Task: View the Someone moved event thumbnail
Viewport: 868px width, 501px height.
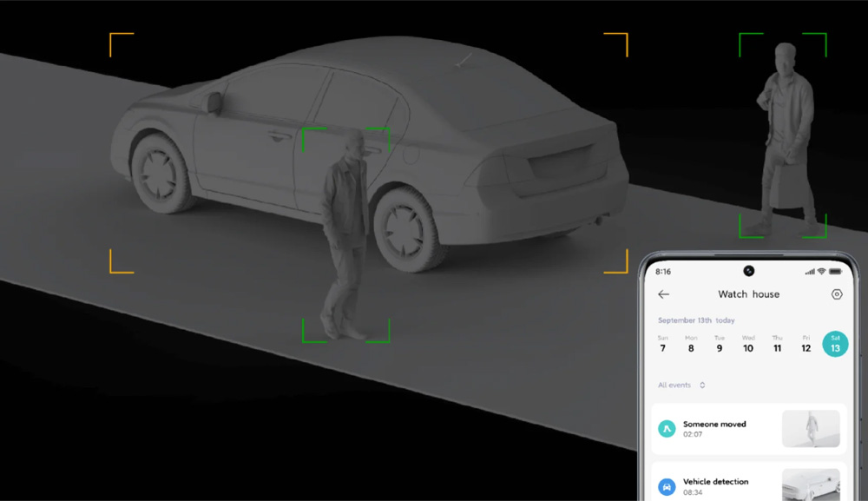Action: click(x=811, y=428)
